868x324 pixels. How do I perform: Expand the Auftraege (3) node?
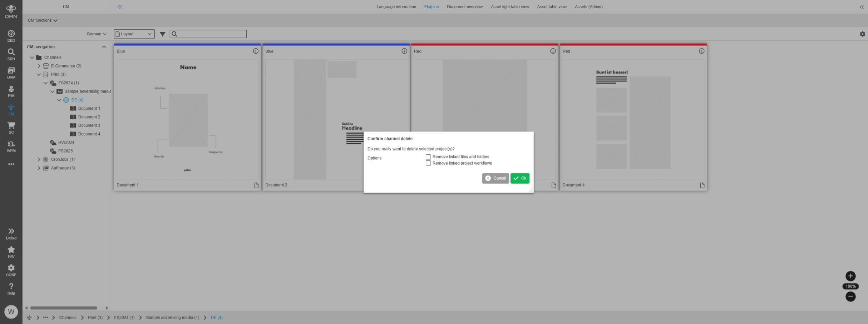tap(39, 168)
